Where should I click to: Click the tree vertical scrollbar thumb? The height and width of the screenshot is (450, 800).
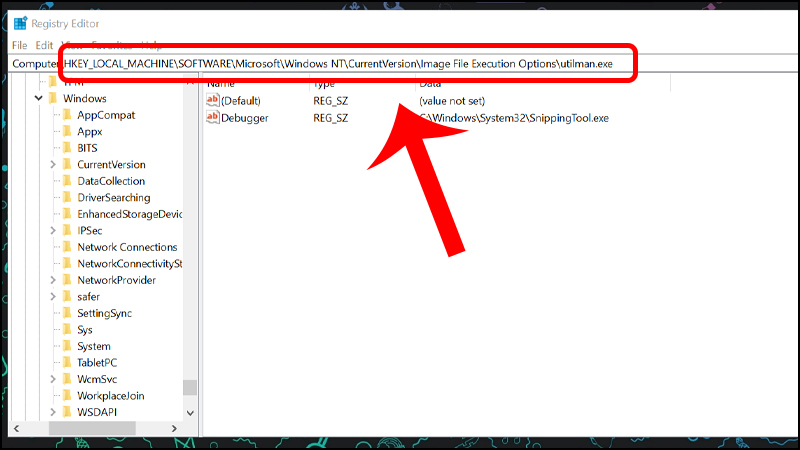(x=190, y=387)
